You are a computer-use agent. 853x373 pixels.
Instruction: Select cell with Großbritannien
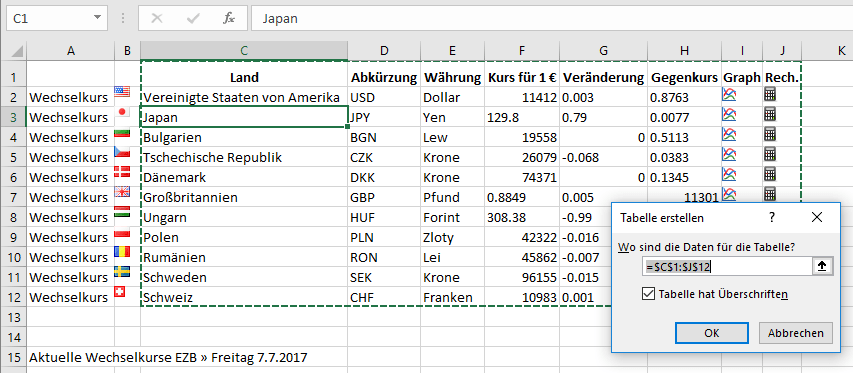[244, 197]
